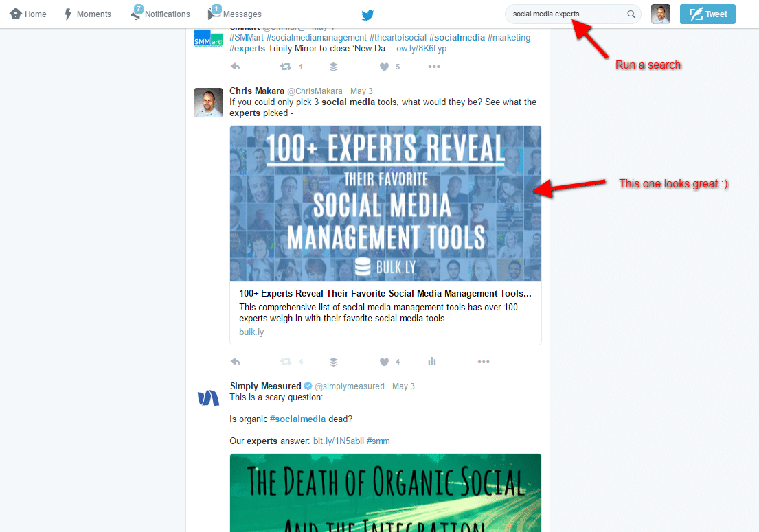Open the bit.ly/1N5abil link
This screenshot has height=532, width=759.
(x=339, y=441)
